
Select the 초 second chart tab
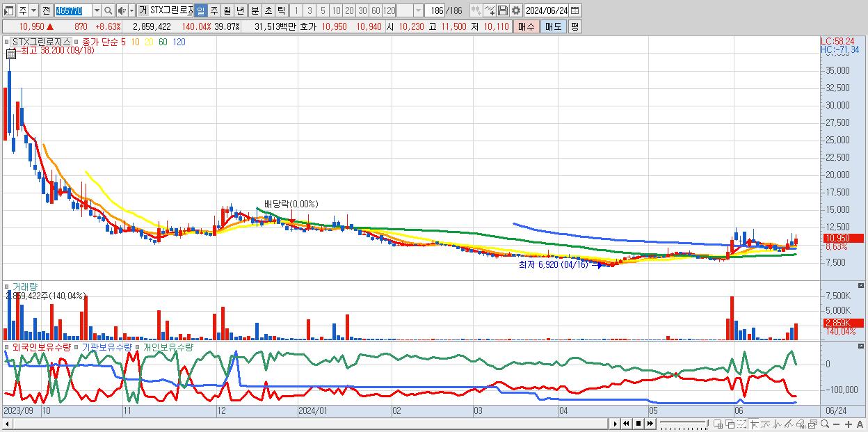268,10
